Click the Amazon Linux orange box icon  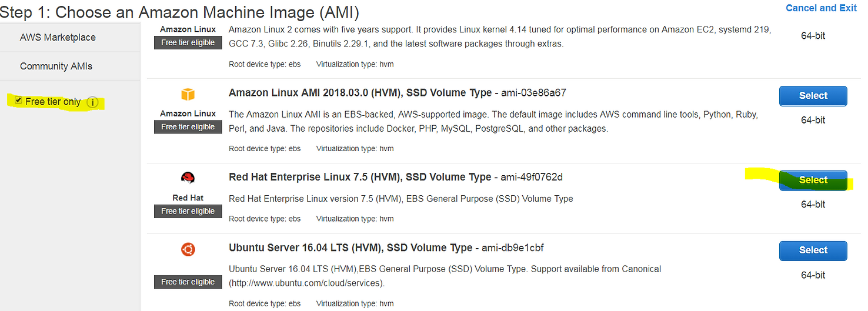(x=188, y=94)
